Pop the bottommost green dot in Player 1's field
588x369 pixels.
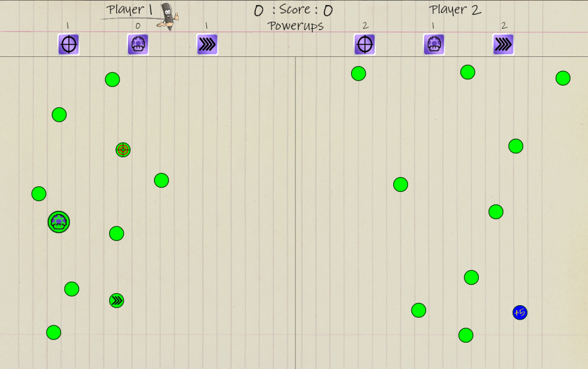click(53, 333)
